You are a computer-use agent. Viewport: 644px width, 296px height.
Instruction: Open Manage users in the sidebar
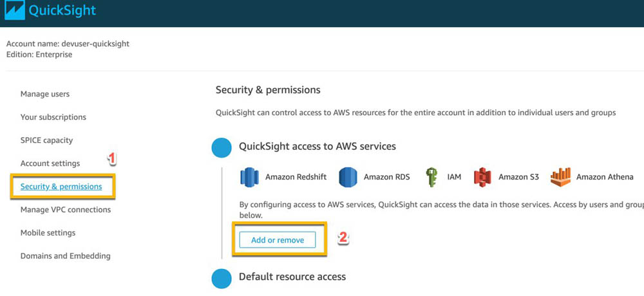(45, 94)
